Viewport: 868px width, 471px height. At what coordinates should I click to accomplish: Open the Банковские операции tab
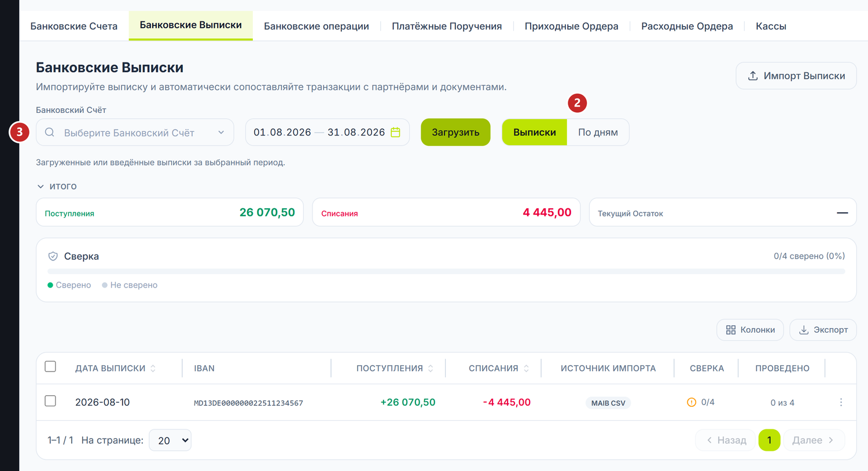coord(317,26)
